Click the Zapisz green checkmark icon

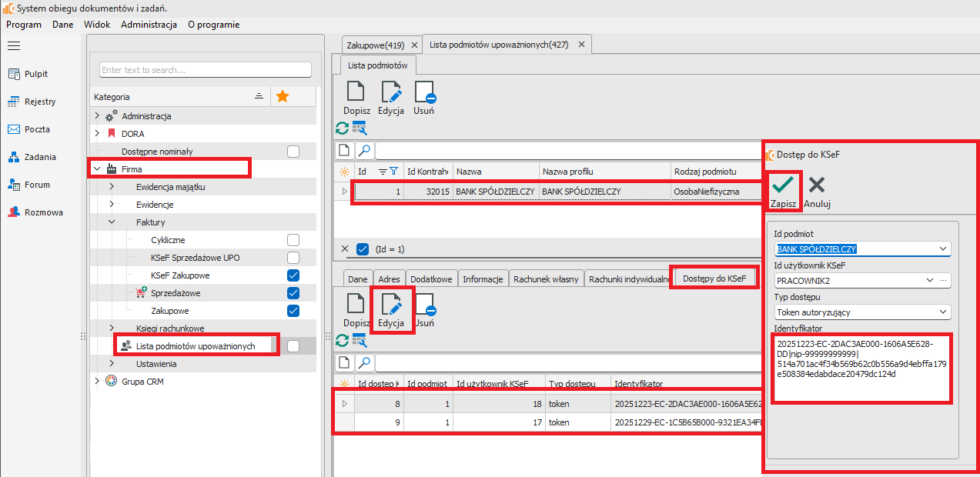tap(784, 185)
